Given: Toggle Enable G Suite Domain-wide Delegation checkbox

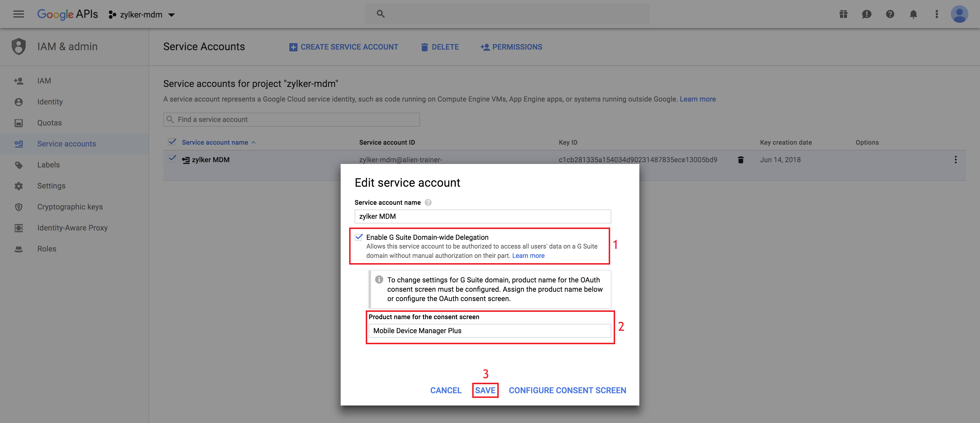Looking at the screenshot, I should pos(359,237).
